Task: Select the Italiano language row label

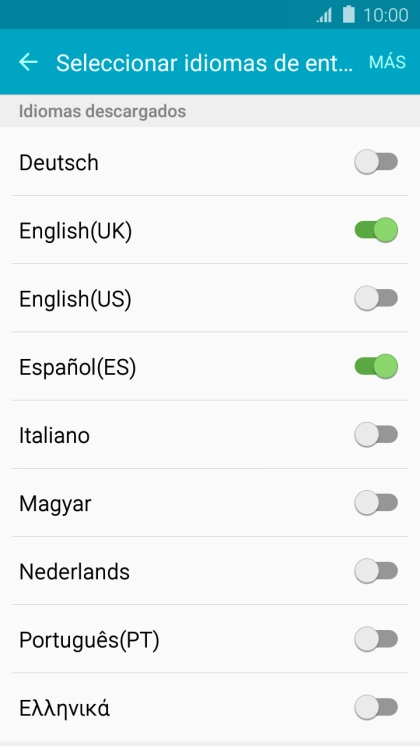Action: tap(54, 435)
